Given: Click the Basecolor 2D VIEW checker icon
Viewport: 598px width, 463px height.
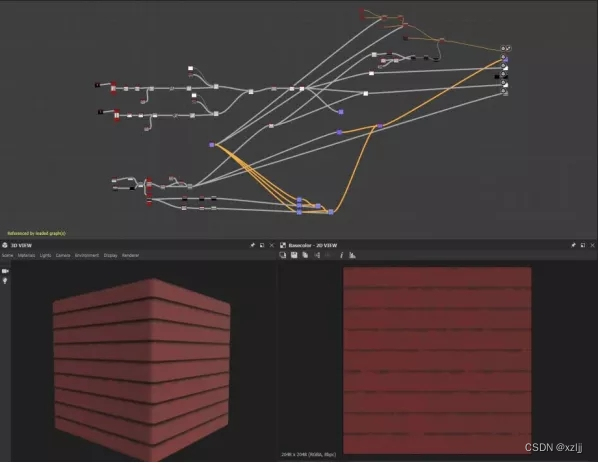Looking at the screenshot, I should pos(283,245).
